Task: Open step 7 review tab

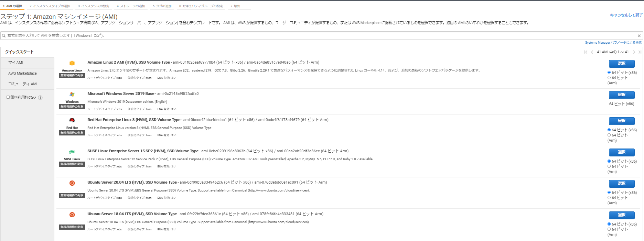Action: pyautogui.click(x=235, y=6)
